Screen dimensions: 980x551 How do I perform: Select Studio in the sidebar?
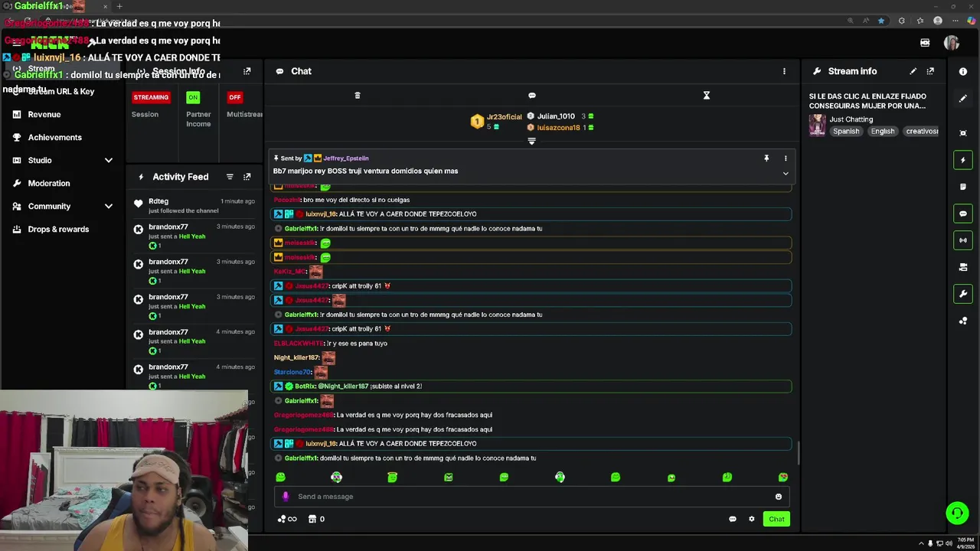pyautogui.click(x=40, y=160)
